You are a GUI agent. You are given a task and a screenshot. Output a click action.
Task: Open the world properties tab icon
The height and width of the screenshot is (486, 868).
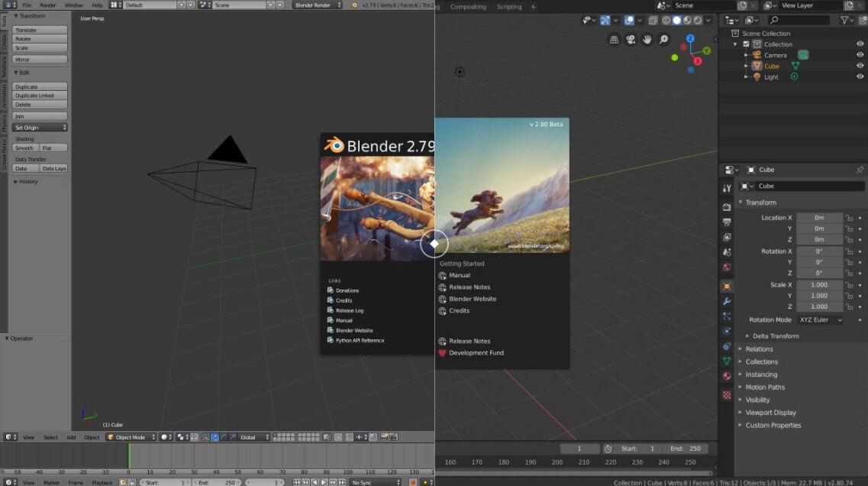[x=727, y=267]
